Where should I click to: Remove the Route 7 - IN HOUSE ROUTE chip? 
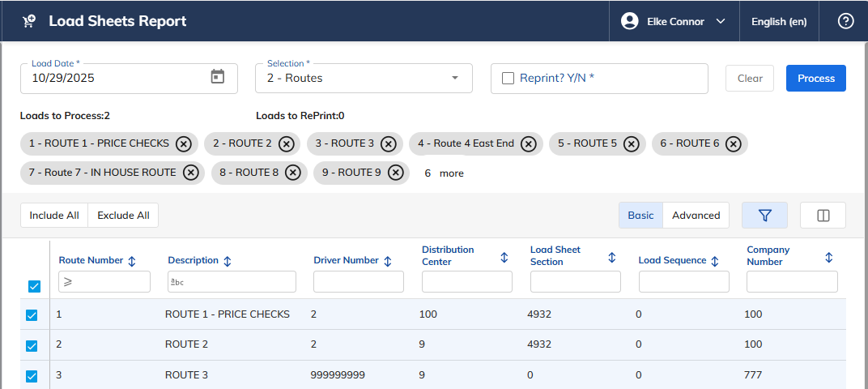(x=191, y=173)
